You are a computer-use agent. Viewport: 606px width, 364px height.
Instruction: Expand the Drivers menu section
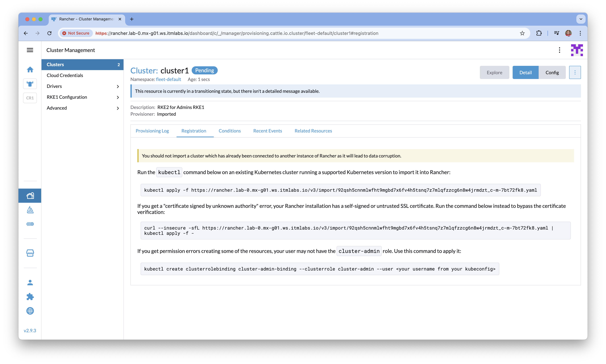tap(83, 86)
